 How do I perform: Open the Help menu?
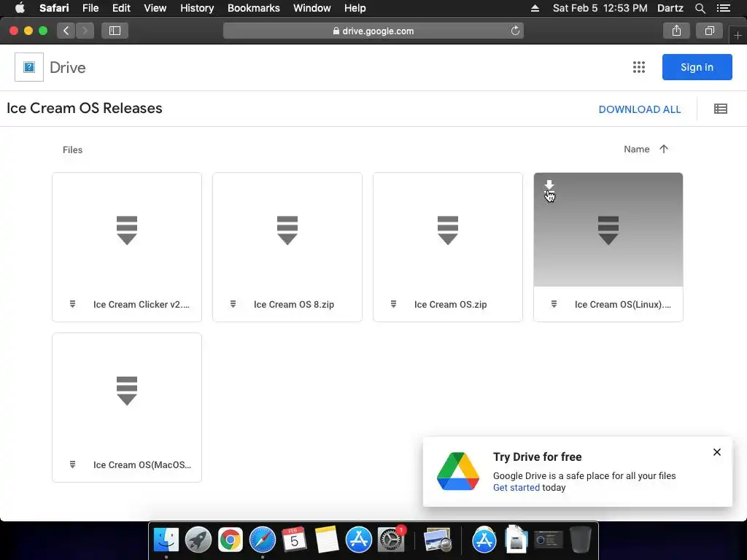coord(355,8)
